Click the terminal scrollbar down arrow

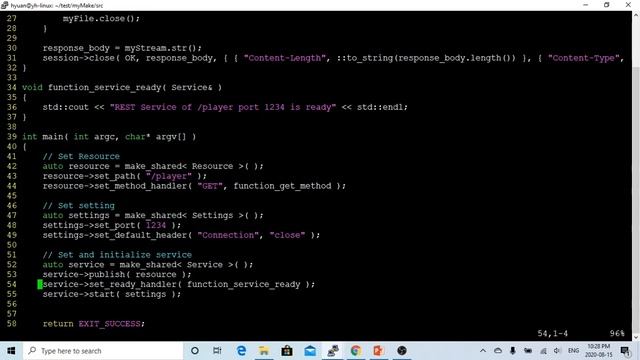[636, 338]
